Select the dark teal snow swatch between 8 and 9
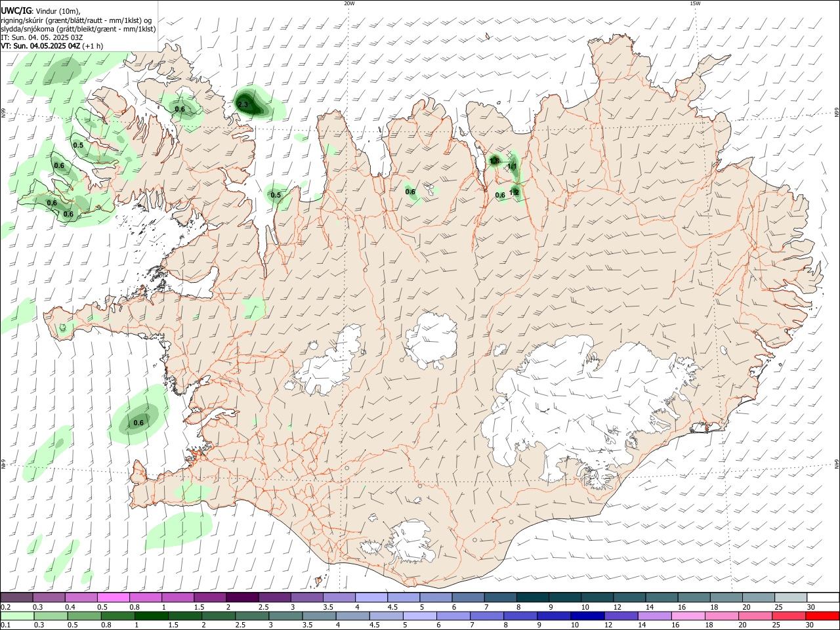 point(532,597)
